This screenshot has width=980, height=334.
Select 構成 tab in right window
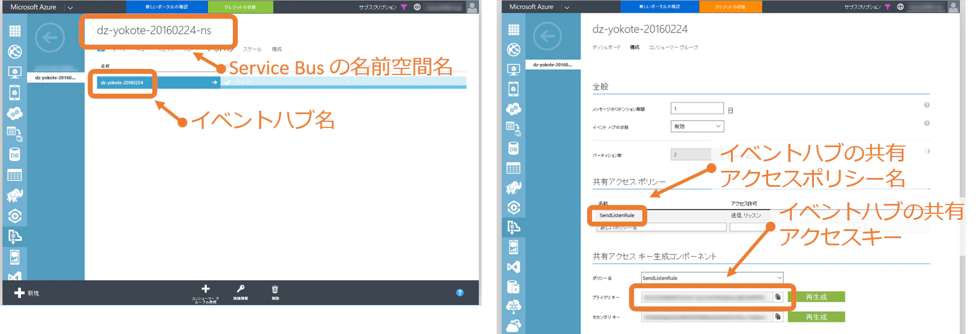[x=635, y=47]
